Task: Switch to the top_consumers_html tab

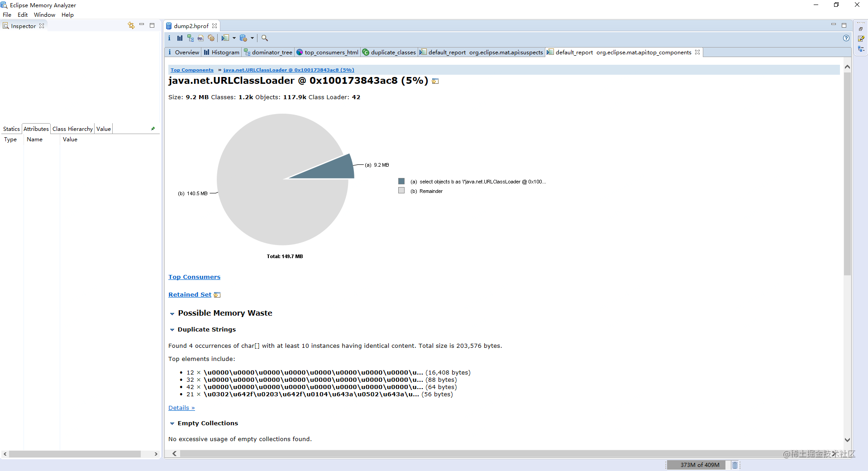Action: click(x=327, y=52)
